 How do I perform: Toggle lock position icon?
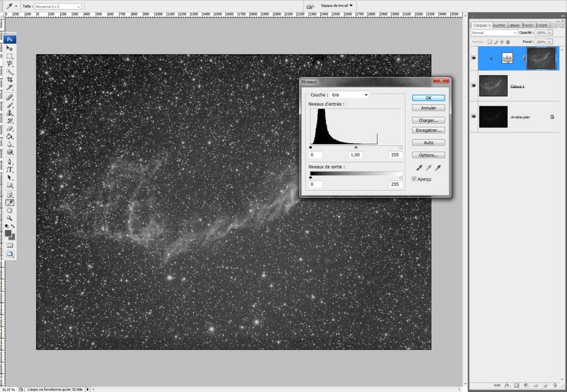(x=502, y=42)
